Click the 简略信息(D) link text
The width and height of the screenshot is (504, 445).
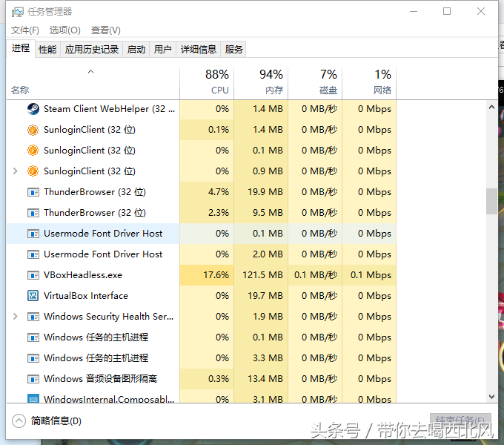point(56,421)
